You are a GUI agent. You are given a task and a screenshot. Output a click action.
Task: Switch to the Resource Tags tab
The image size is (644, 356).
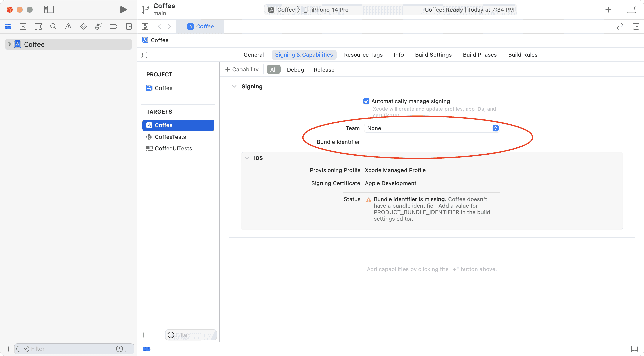(x=363, y=55)
